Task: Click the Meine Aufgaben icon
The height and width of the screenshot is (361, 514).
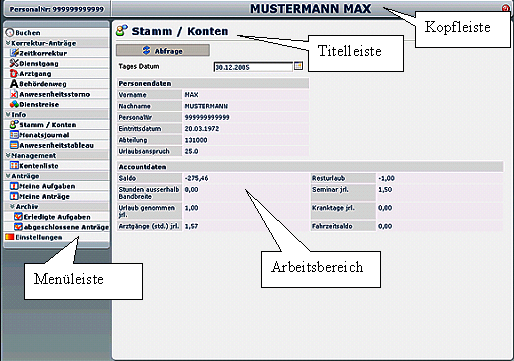Action: (x=14, y=186)
